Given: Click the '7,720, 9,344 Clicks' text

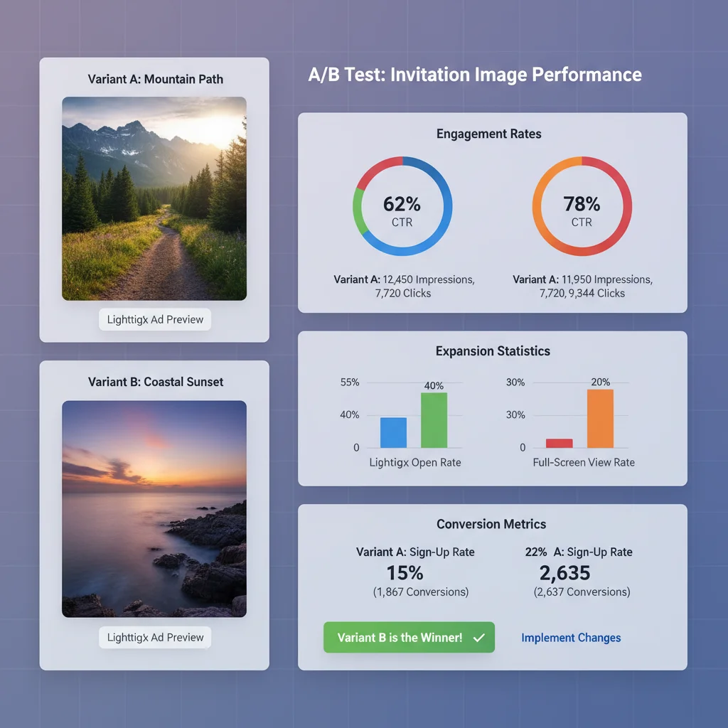Looking at the screenshot, I should [582, 294].
